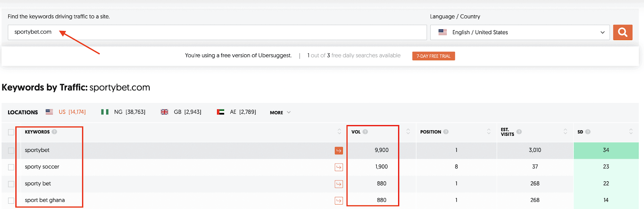Open SERP link icon for sport bet ghana
This screenshot has width=644, height=209.
(339, 201)
